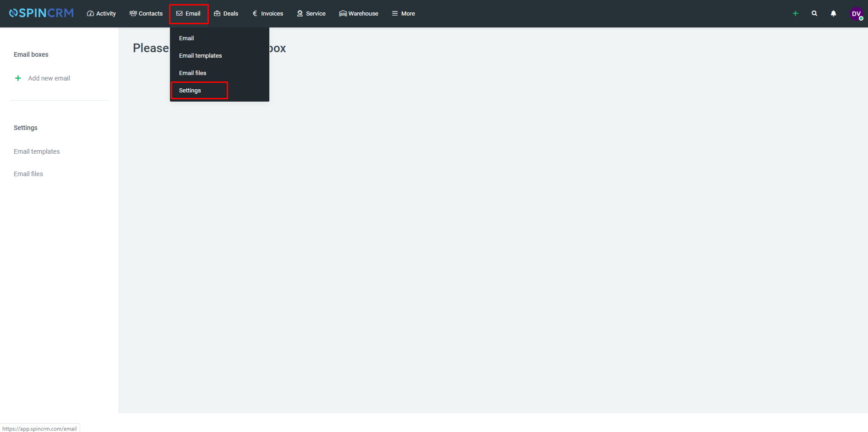Open notifications bell
Image resolution: width=868 pixels, height=432 pixels.
(834, 14)
